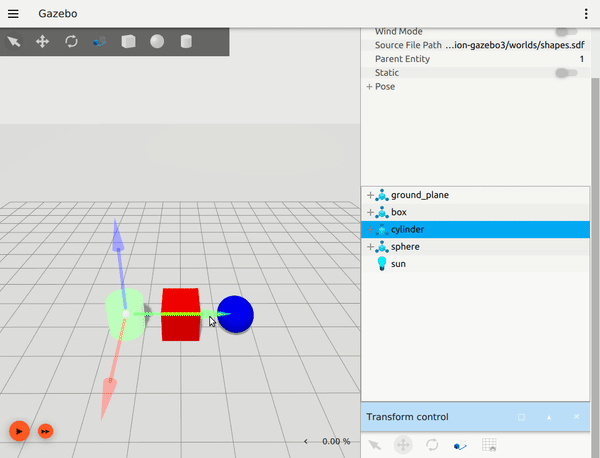The width and height of the screenshot is (600, 458).
Task: Open snap options in Transform control
Action: [x=460, y=445]
